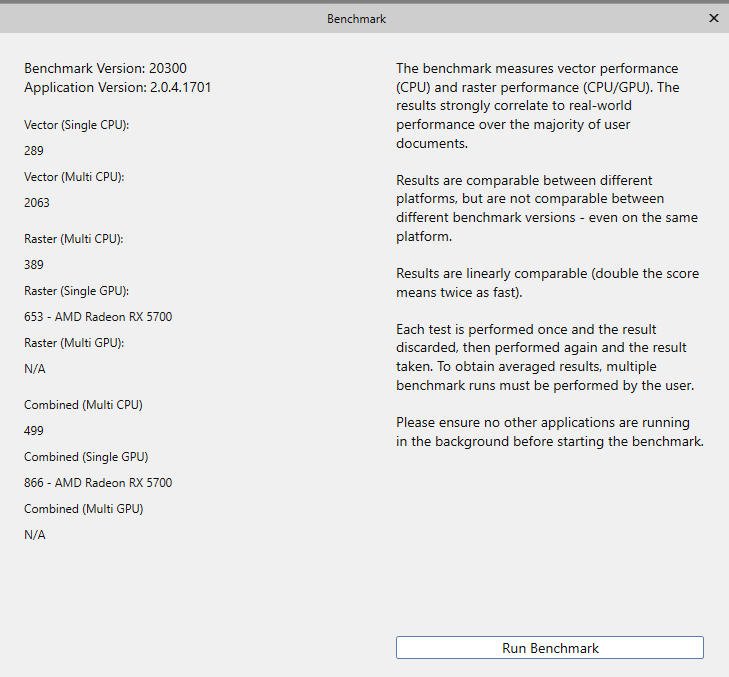Select the 2063 multi CPU score
The width and height of the screenshot is (729, 677).
[x=37, y=203]
